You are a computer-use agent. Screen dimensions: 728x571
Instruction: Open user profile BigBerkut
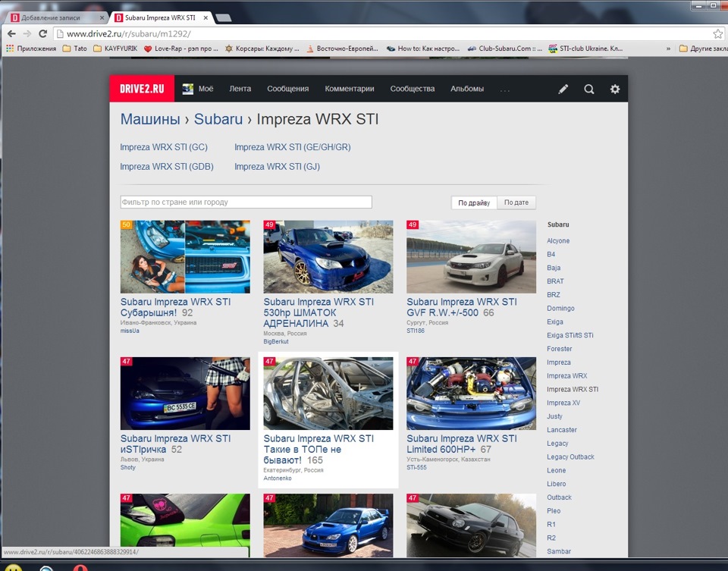click(x=276, y=342)
